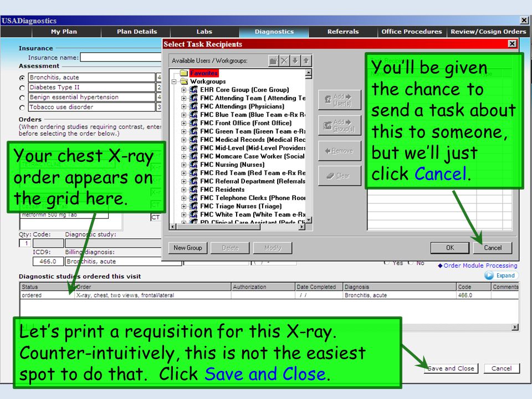Switch to the Referrals tab
Viewport: 532px width, 399px height.
coord(343,32)
